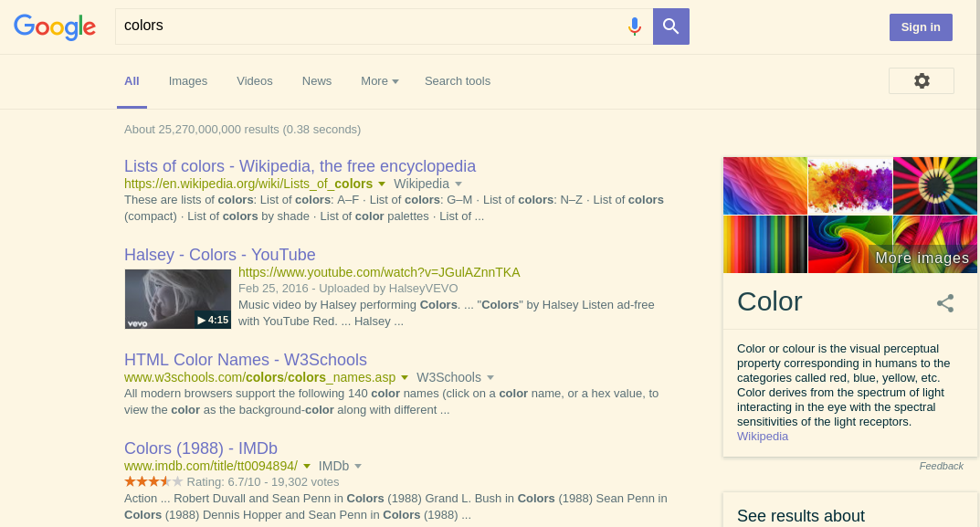Click the Feedback link
Viewport: 980px width, 527px height.
[x=942, y=466]
